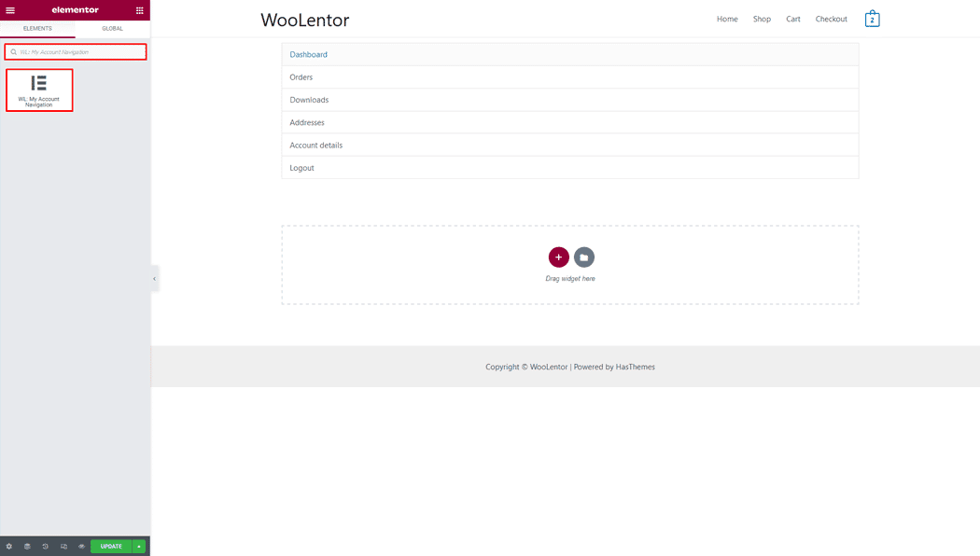Select the Orders account navigation item
The image size is (980, 556).
[301, 77]
